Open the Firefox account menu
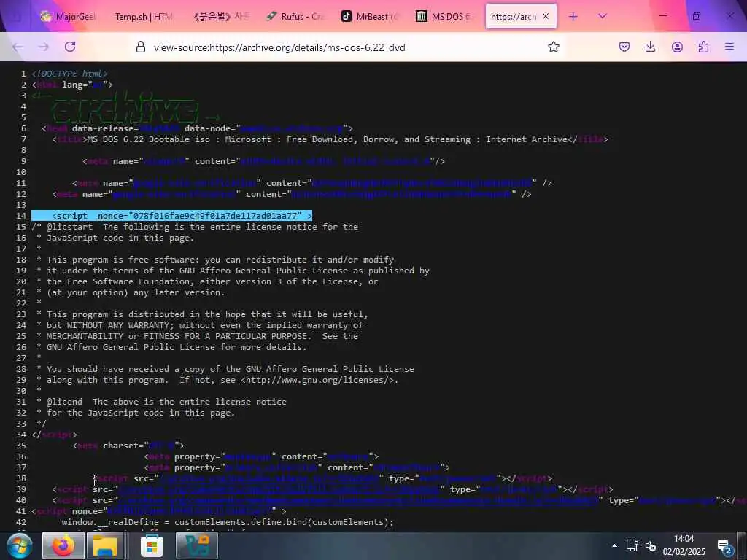 pos(677,47)
